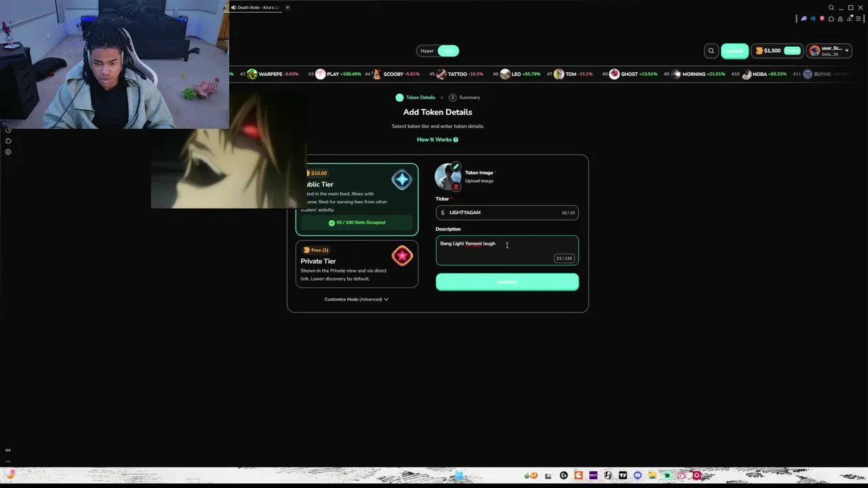Image resolution: width=868 pixels, height=488 pixels.
Task: Click the Upload image text
Action: (x=479, y=181)
